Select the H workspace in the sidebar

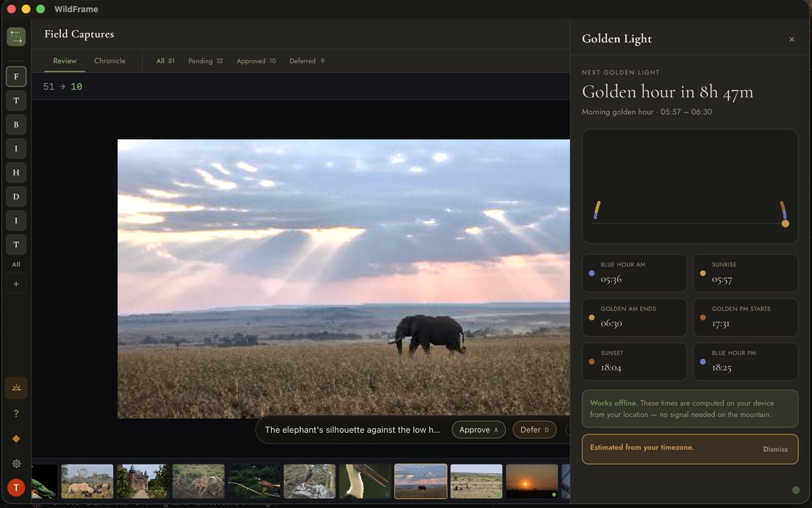click(x=16, y=173)
